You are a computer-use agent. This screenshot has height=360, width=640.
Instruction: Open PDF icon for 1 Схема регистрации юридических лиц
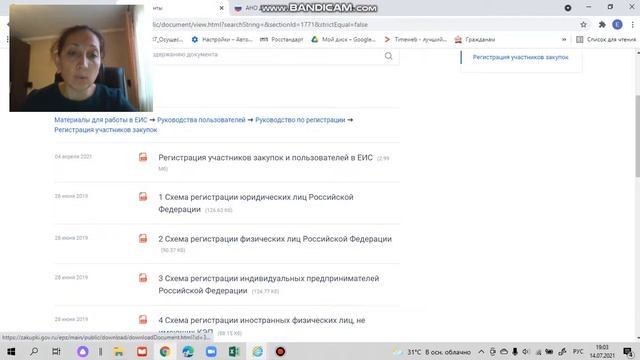[143, 196]
